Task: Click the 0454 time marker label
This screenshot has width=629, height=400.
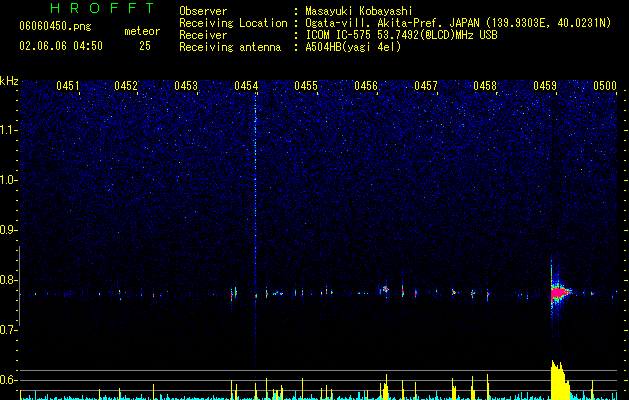Action: (x=246, y=86)
